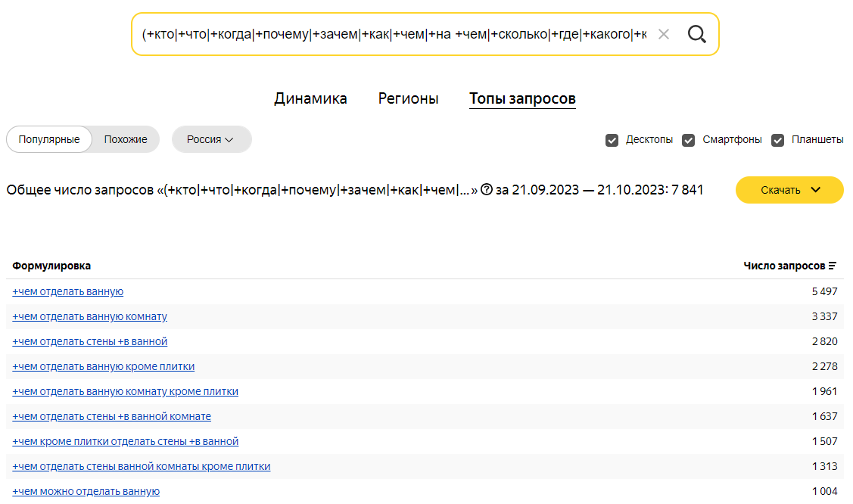Viewport: 853px width, 504px height.
Task: Toggle the Смартфоны checkbox
Action: pyautogui.click(x=688, y=140)
